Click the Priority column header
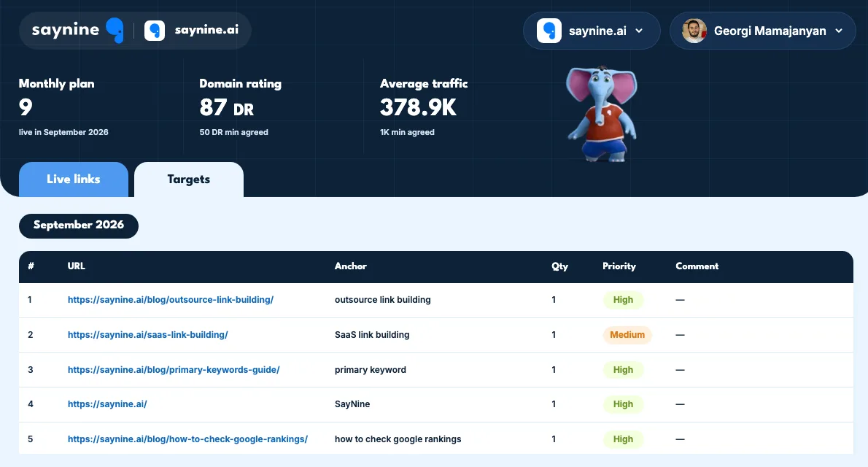This screenshot has height=467, width=868. coord(619,266)
